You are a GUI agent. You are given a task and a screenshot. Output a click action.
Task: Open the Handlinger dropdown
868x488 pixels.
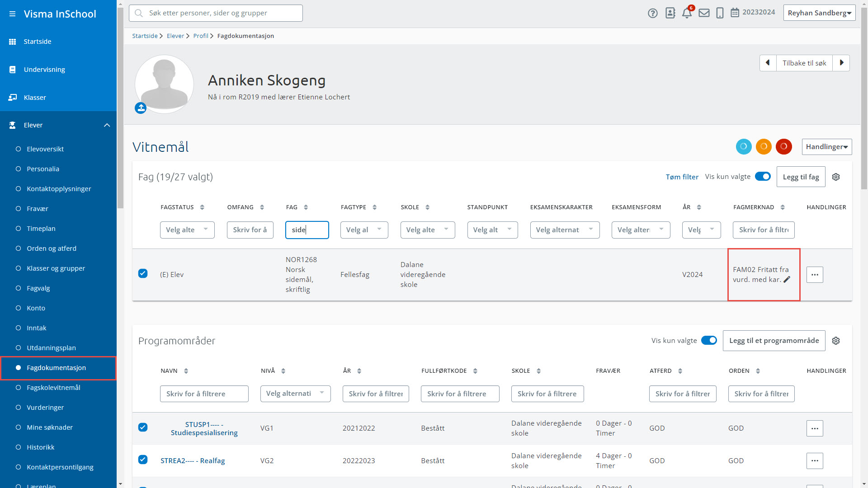click(x=826, y=147)
